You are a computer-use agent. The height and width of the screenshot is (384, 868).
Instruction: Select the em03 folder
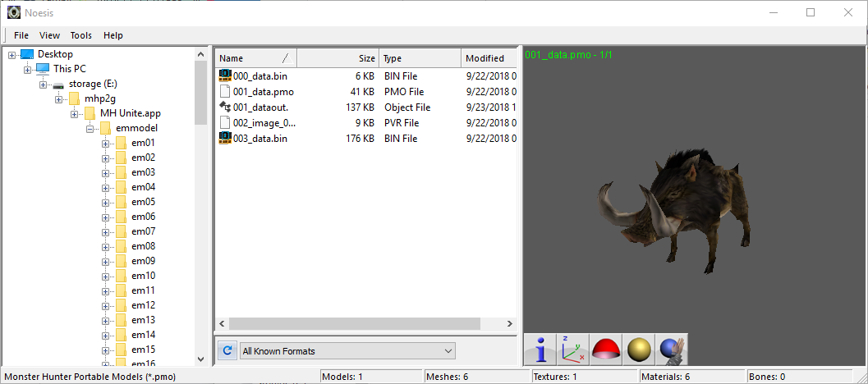click(144, 172)
